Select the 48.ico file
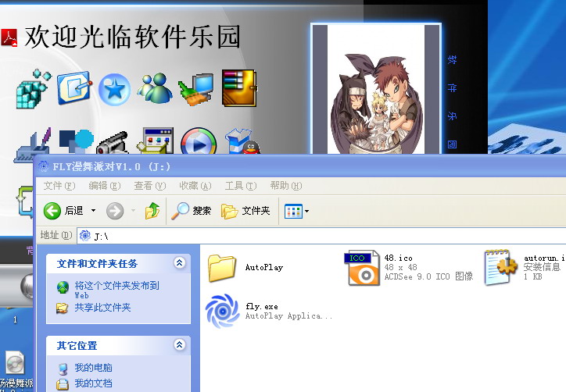Screen dimensions: 566x392 pyautogui.click(x=410, y=268)
